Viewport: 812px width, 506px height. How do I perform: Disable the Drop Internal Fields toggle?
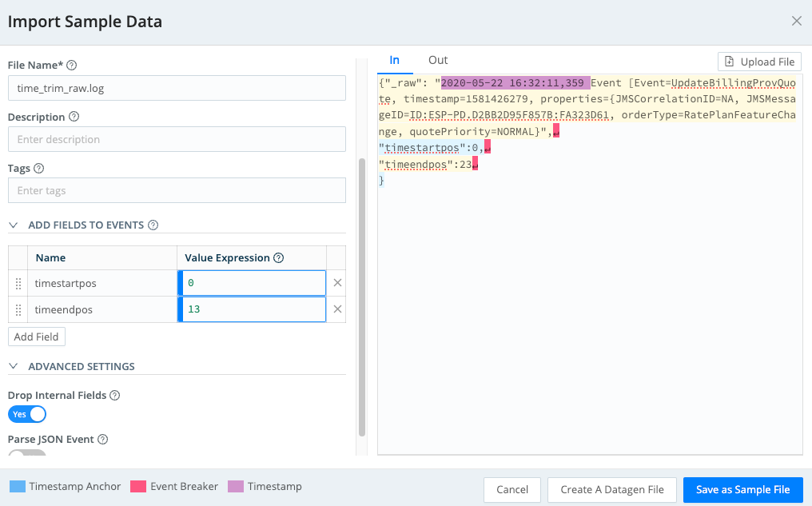coord(26,414)
